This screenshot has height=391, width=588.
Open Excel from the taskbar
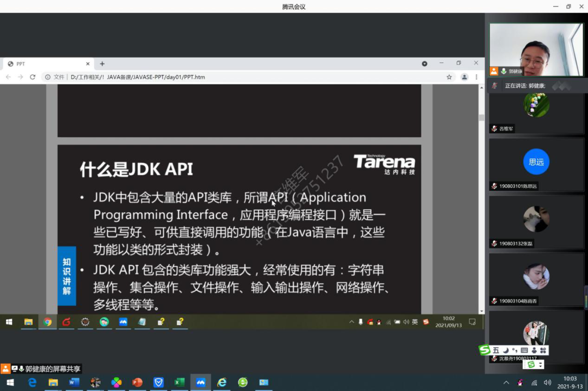pyautogui.click(x=179, y=382)
